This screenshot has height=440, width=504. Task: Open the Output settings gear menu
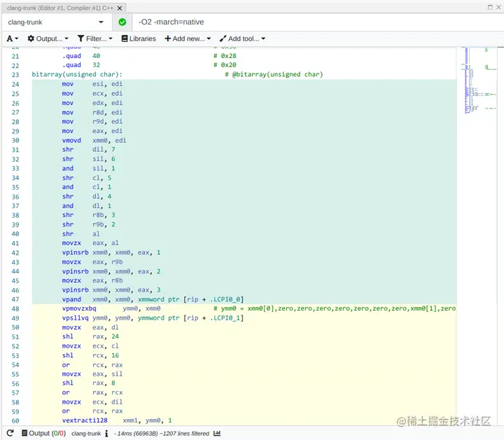click(x=48, y=38)
